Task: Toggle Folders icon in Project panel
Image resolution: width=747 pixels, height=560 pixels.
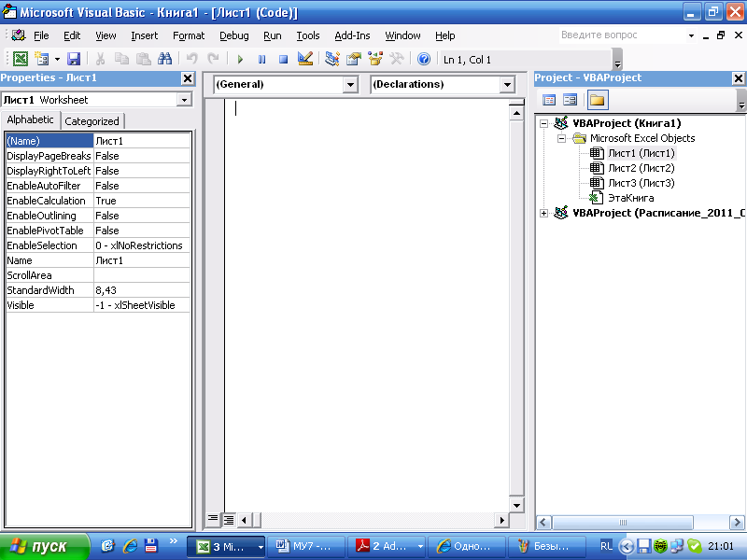Action: [597, 100]
